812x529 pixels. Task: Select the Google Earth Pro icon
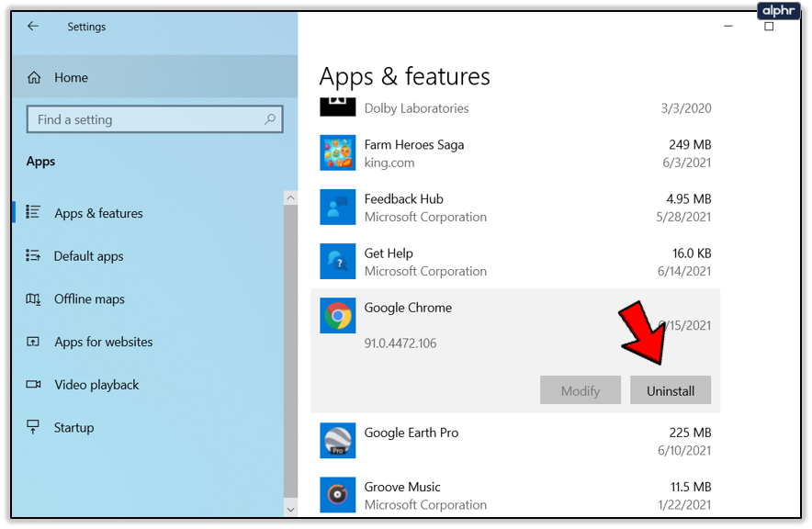click(x=338, y=441)
